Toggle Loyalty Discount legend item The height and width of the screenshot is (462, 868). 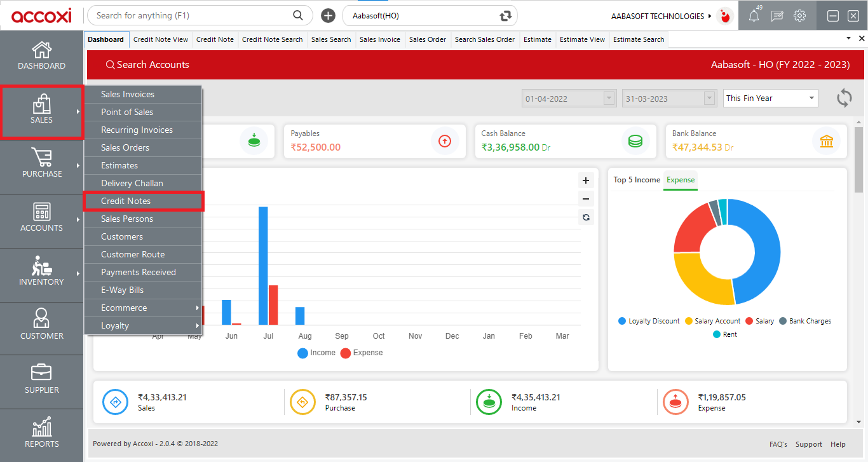point(649,321)
